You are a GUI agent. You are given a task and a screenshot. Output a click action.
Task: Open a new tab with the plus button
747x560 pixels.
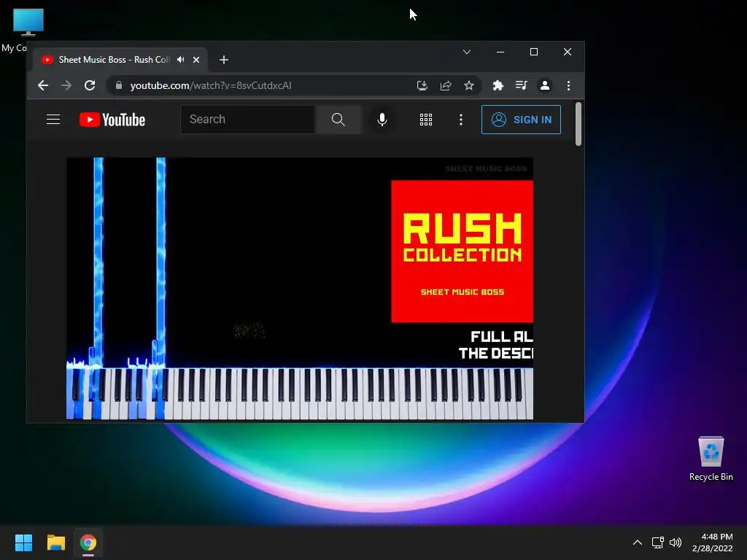(224, 60)
